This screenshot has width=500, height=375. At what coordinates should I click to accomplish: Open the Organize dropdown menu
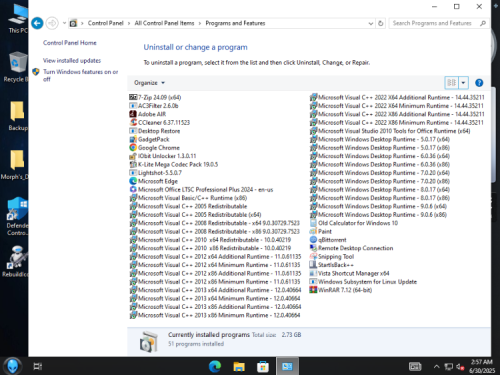click(149, 83)
